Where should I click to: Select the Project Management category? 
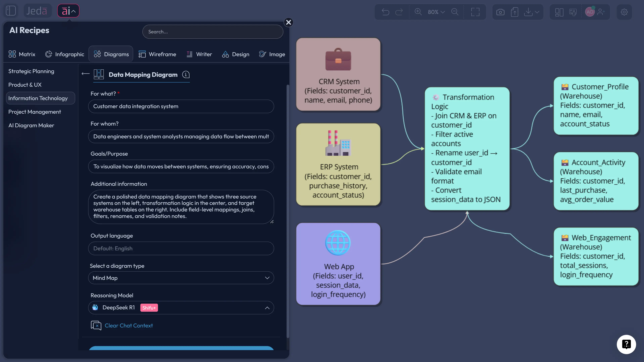pos(35,112)
